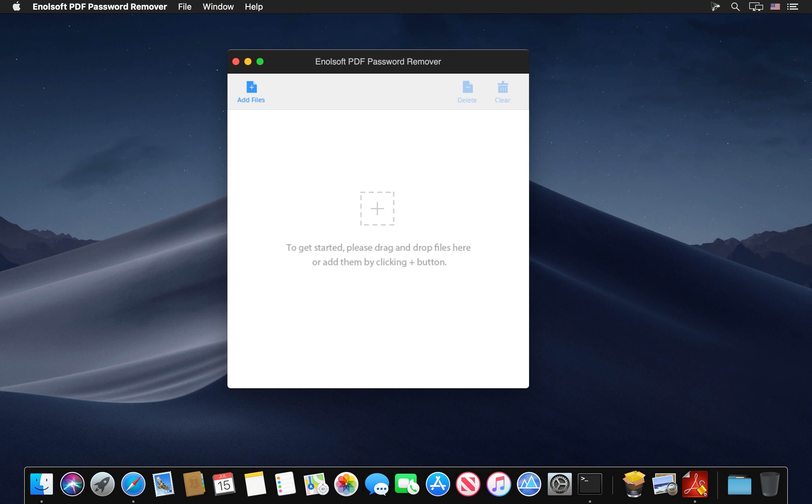Click the PDF Password Remover Dock icon
The height and width of the screenshot is (504, 812).
pyautogui.click(x=695, y=484)
